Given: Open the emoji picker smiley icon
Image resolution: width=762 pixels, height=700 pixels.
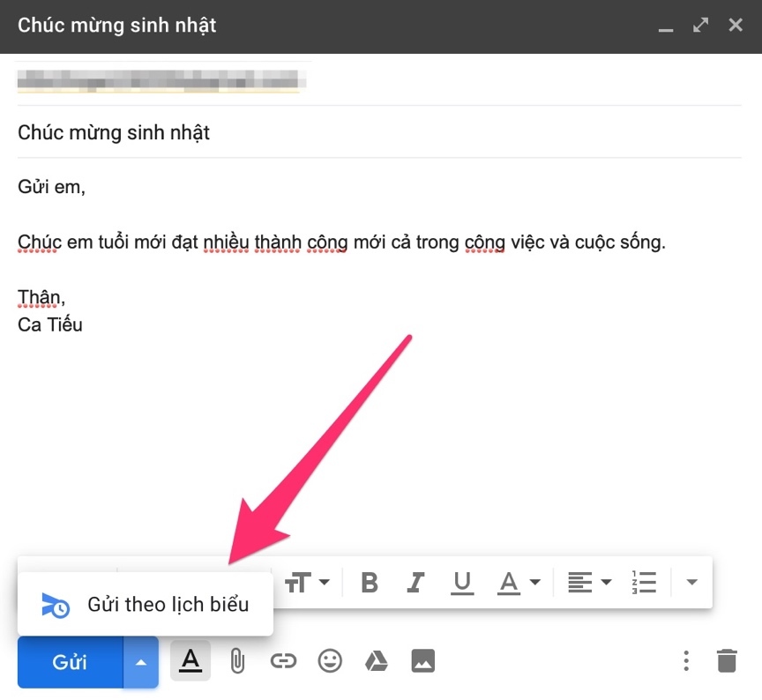Looking at the screenshot, I should [330, 660].
